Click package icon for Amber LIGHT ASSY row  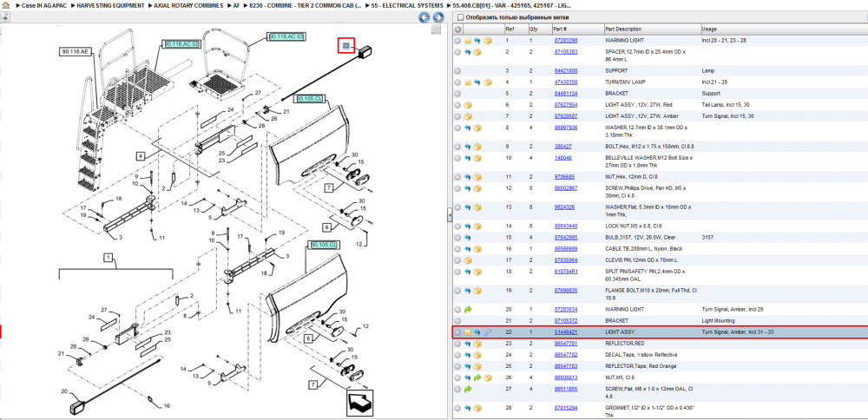tap(468, 117)
